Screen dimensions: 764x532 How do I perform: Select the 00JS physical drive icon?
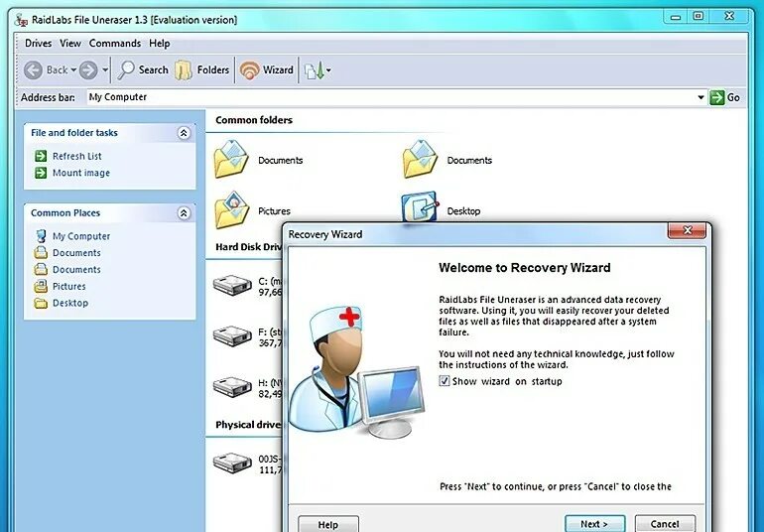click(x=232, y=463)
